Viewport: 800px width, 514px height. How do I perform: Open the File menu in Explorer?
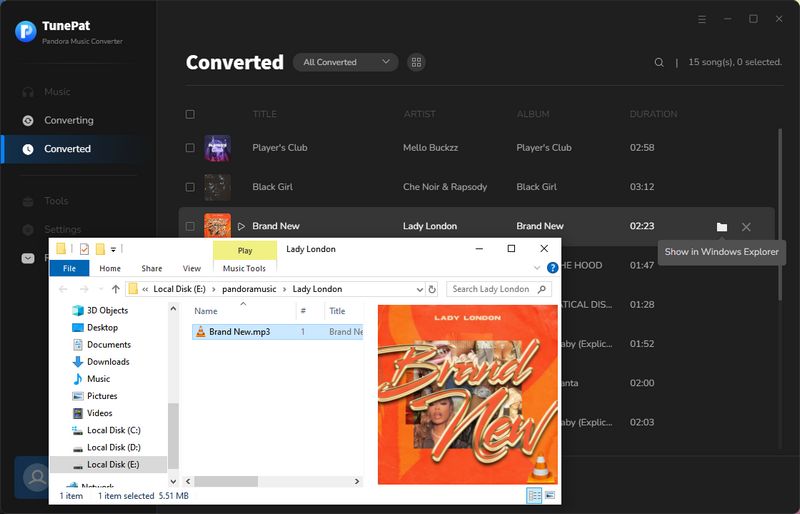[69, 268]
